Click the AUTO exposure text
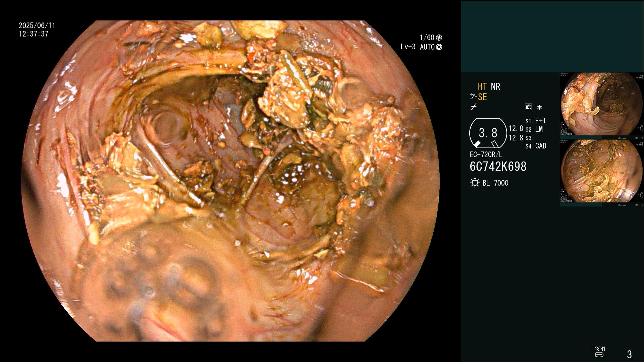 coord(427,47)
